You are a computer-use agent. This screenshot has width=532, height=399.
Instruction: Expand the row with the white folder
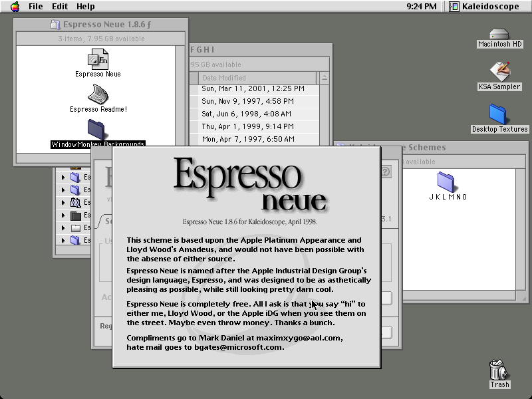click(x=63, y=227)
